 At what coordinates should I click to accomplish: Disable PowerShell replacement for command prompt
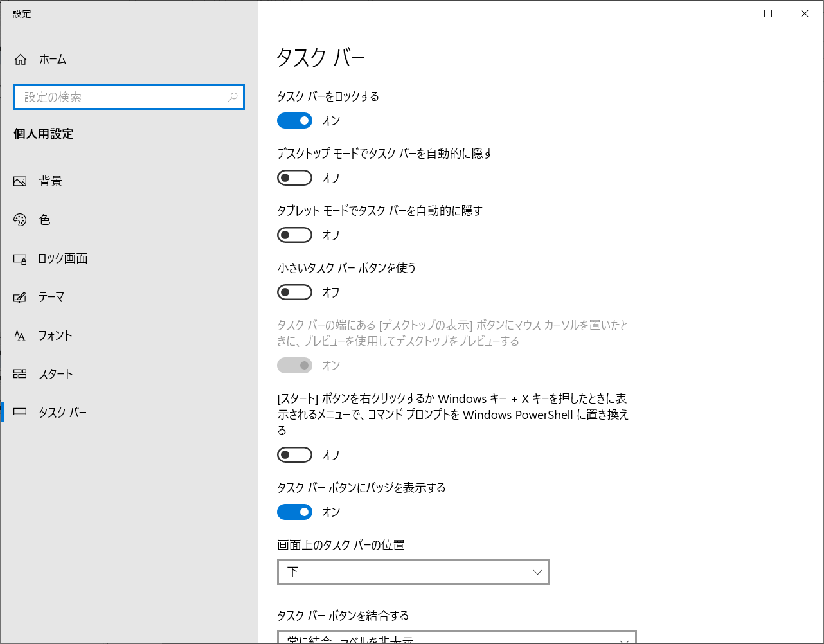click(x=294, y=454)
